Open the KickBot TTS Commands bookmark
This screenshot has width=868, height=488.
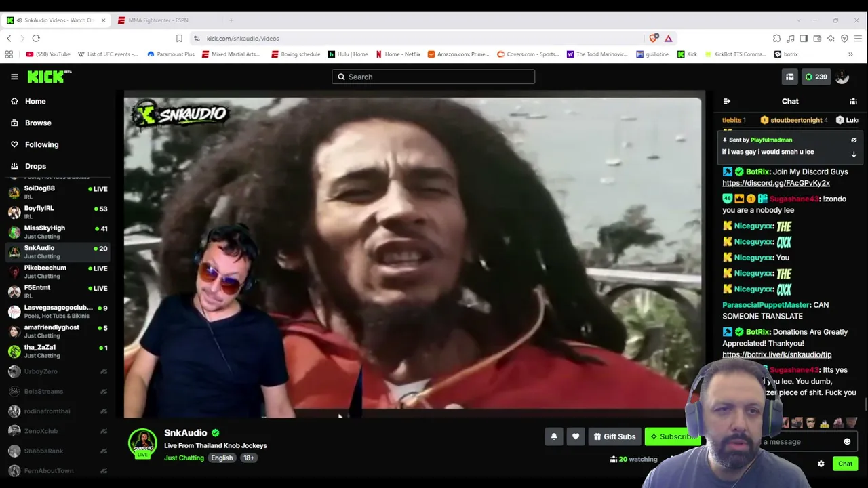[x=735, y=54]
